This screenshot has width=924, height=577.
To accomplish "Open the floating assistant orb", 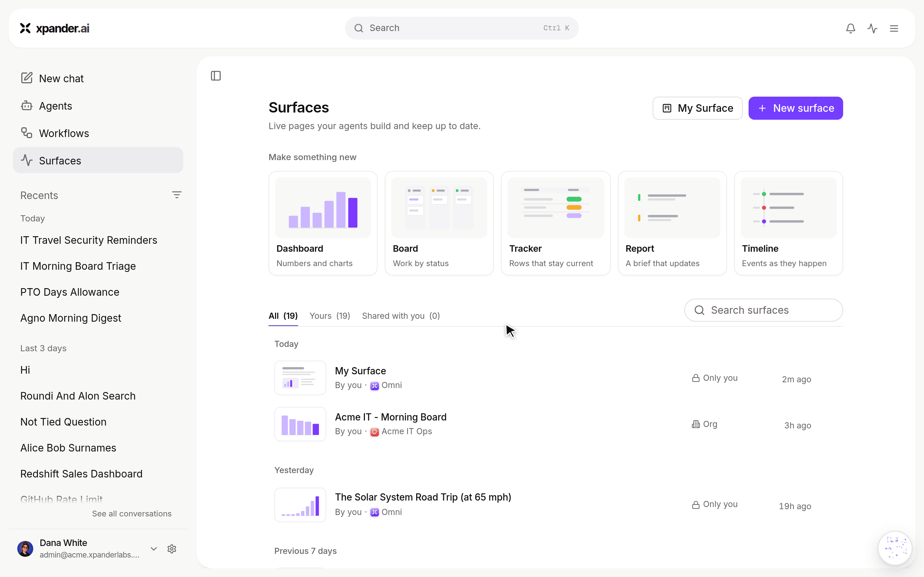I will pos(895,548).
